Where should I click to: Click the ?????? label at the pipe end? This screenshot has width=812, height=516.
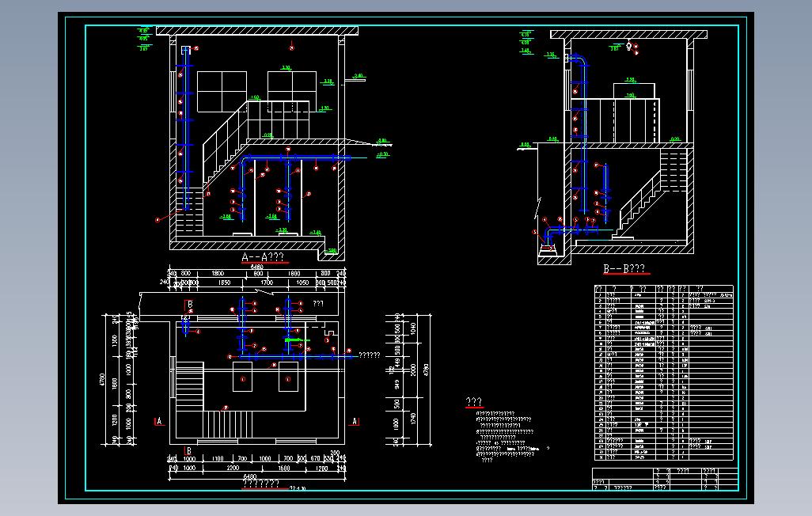tap(370, 355)
